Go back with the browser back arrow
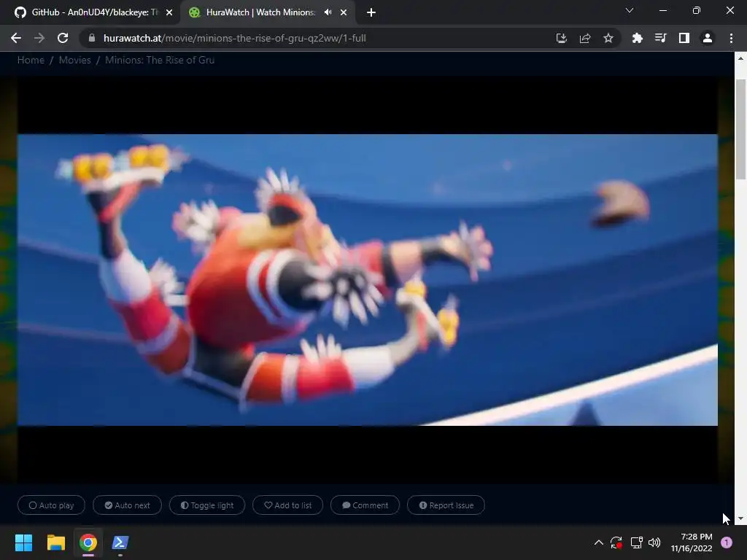This screenshot has height=560, width=747. (x=16, y=38)
